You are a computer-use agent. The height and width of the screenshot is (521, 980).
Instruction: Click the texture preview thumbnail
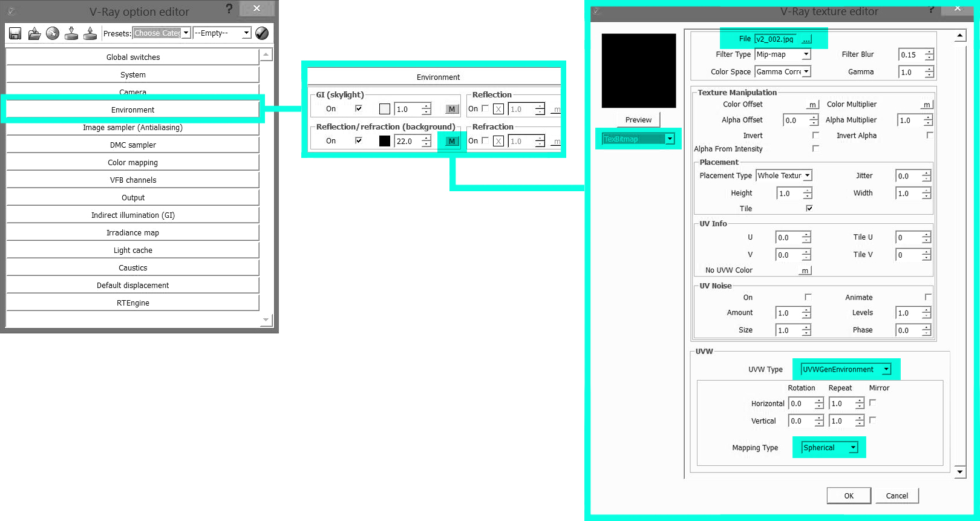coord(639,71)
